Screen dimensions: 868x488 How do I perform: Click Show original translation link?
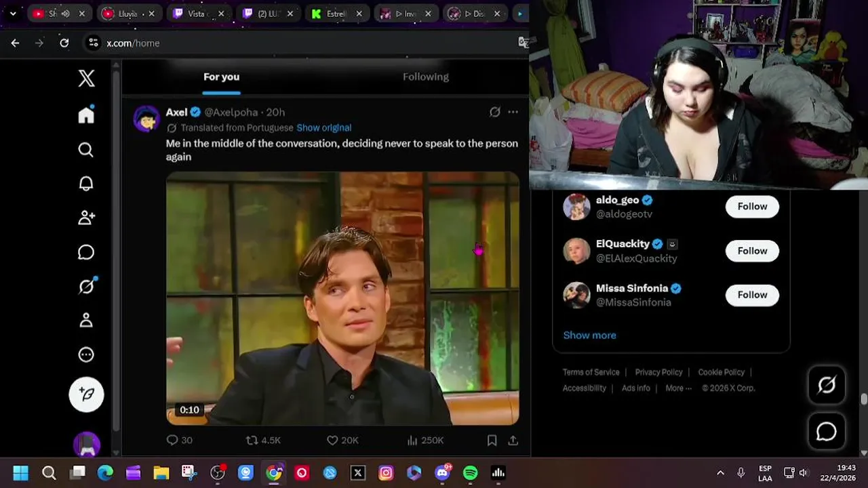[323, 127]
